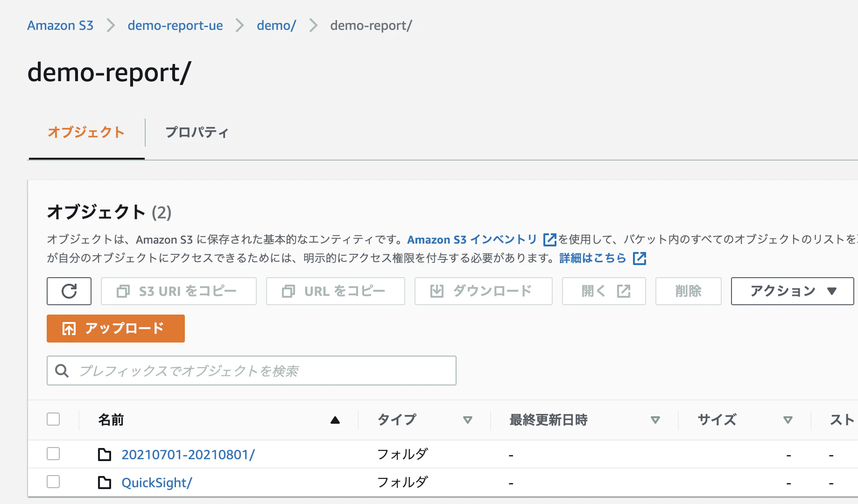
Task: Click フォルダ type cell for 20210701-20210801/
Action: tap(402, 454)
